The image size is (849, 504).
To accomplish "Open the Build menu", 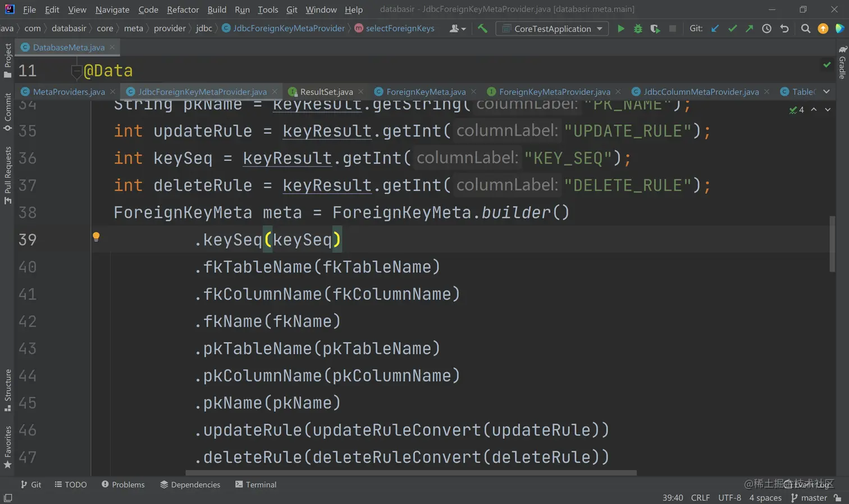I will tap(217, 10).
